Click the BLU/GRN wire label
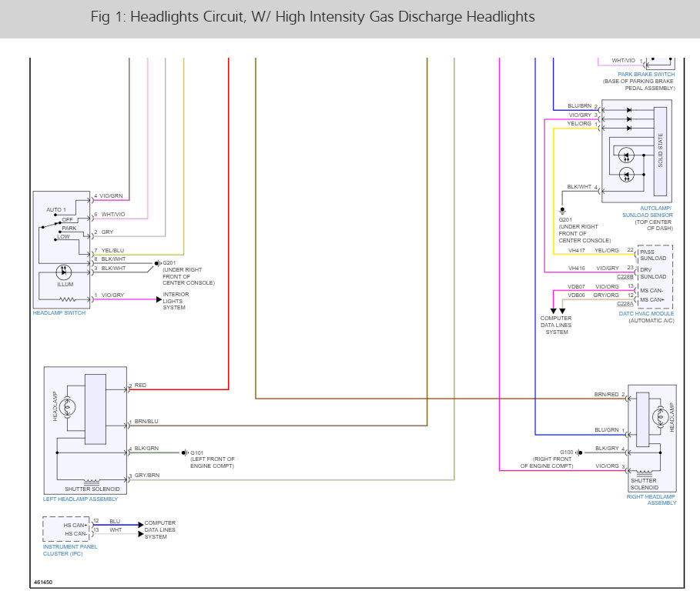700x601 pixels. pyautogui.click(x=607, y=429)
